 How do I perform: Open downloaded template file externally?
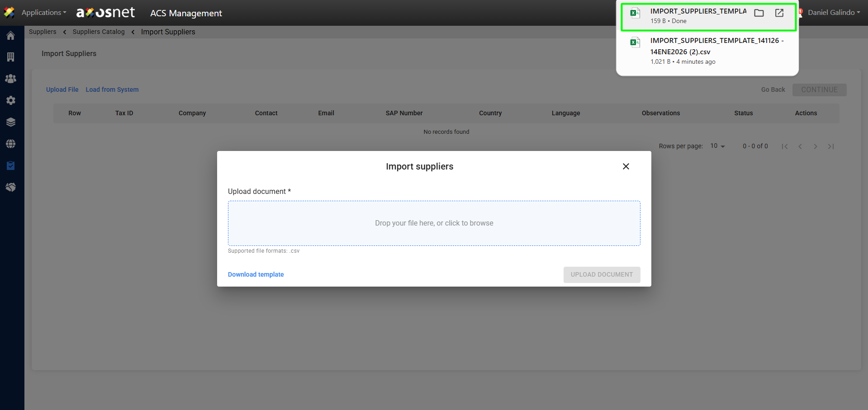pos(779,13)
